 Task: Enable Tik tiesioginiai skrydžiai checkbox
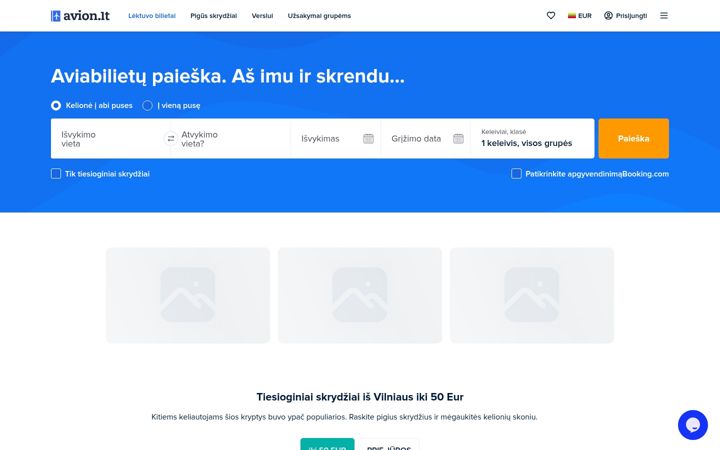coord(56,174)
